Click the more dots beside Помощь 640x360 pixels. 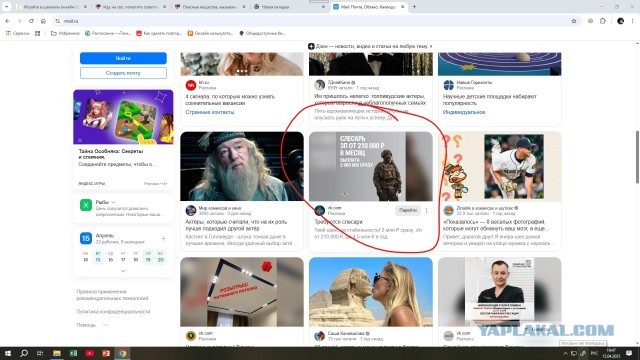[106, 325]
